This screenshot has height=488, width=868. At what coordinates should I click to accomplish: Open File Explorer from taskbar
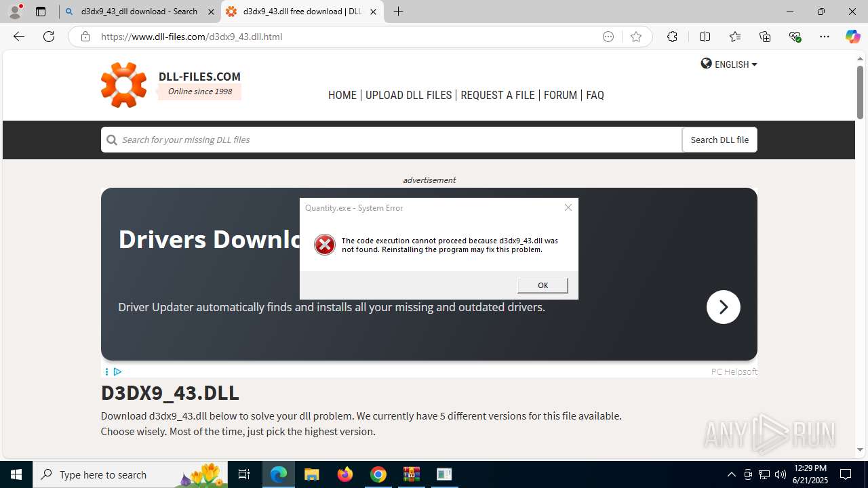(311, 474)
